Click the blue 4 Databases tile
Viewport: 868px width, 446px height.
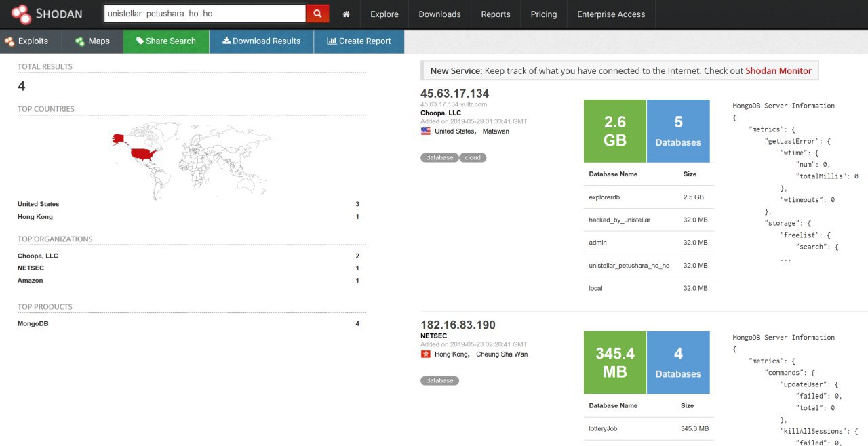click(x=678, y=363)
